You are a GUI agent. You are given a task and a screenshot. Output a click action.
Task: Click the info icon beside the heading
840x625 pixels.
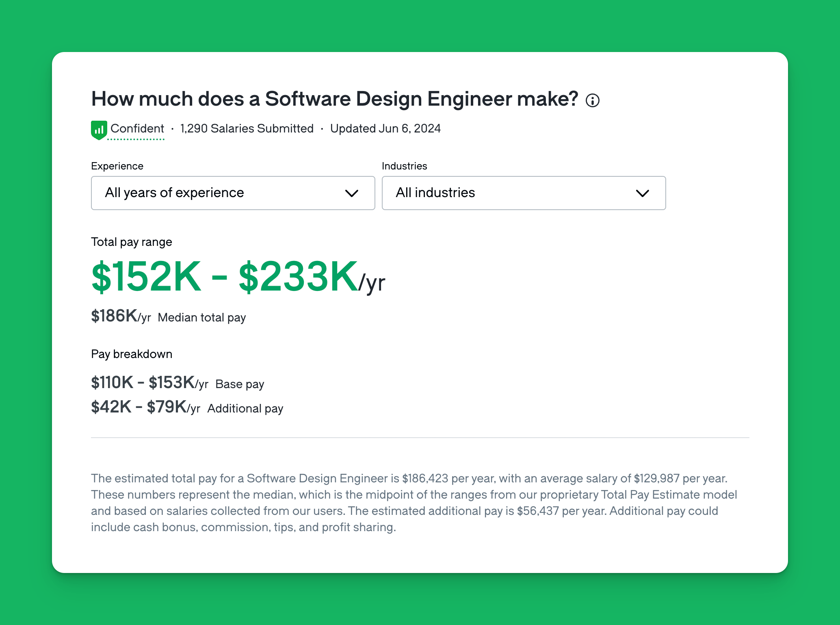(x=592, y=100)
